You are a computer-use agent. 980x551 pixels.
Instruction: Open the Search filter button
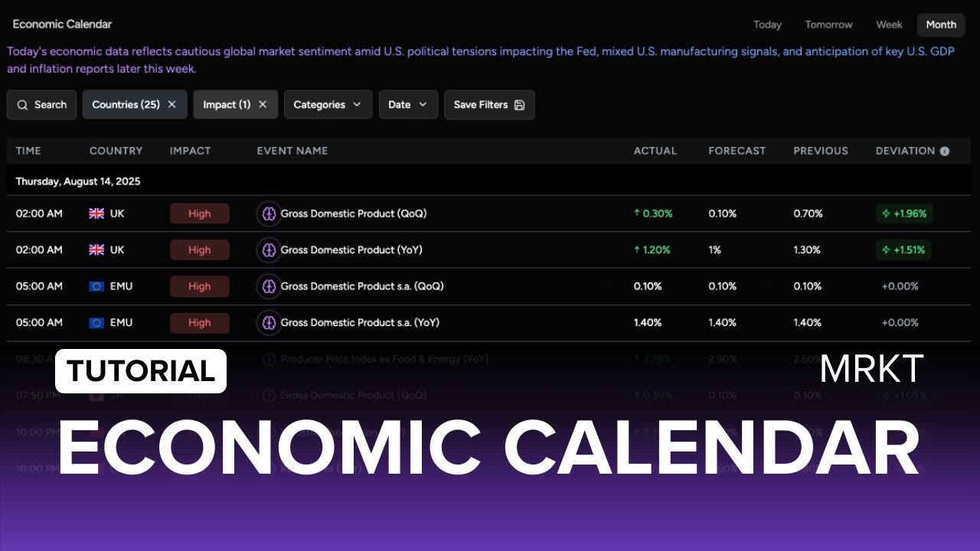pyautogui.click(x=41, y=105)
